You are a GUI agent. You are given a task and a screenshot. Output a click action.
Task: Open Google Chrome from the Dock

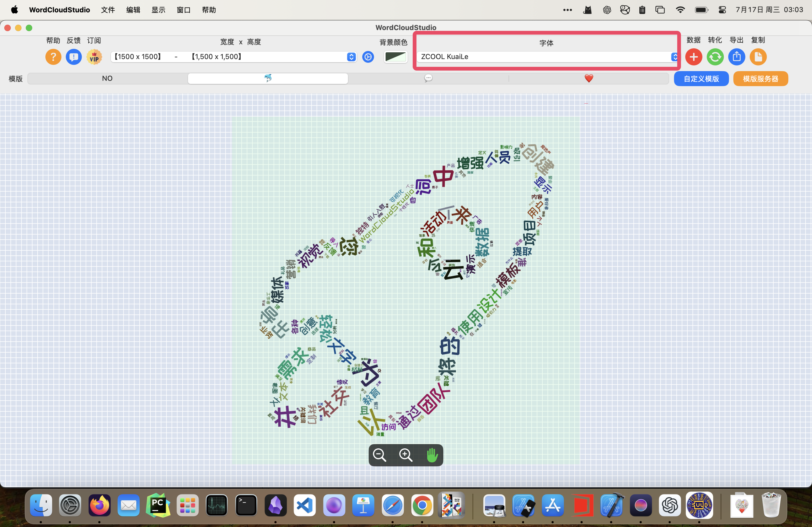422,505
